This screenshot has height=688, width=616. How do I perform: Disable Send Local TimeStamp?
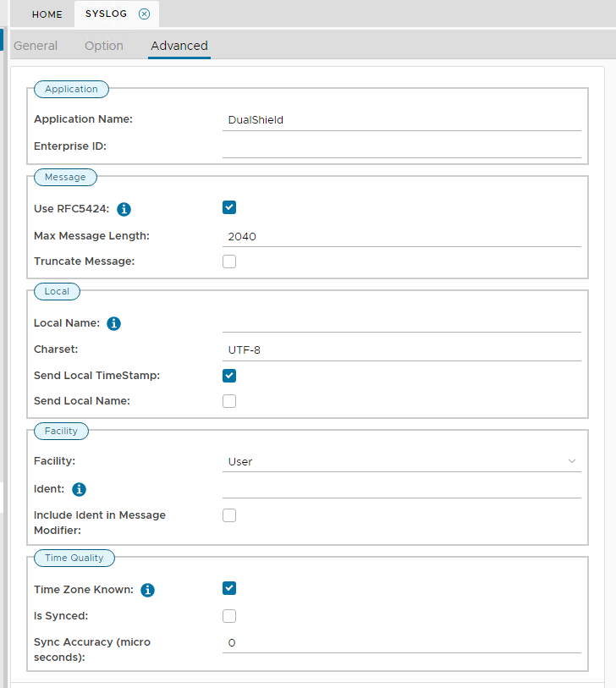(x=228, y=375)
